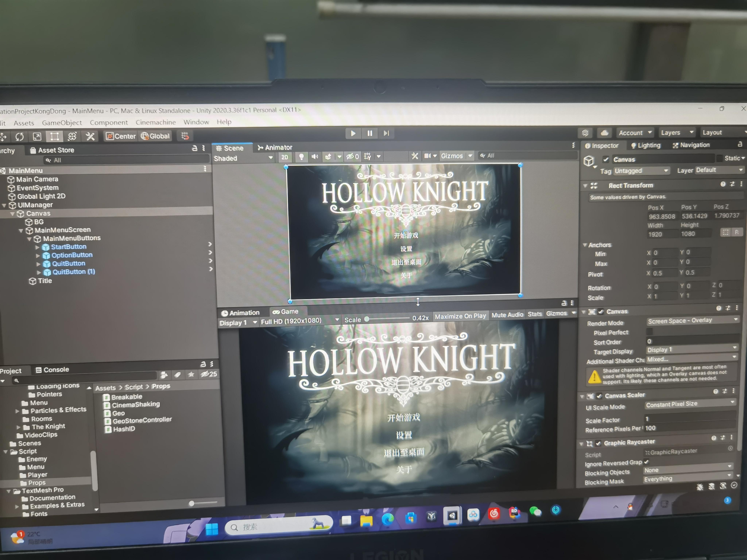Toggle the Static checkbox
This screenshot has width=747, height=560.
point(720,158)
